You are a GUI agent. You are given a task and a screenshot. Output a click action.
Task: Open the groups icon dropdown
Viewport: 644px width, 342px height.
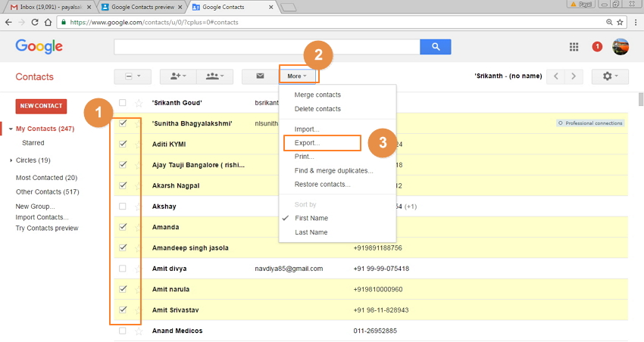(214, 76)
